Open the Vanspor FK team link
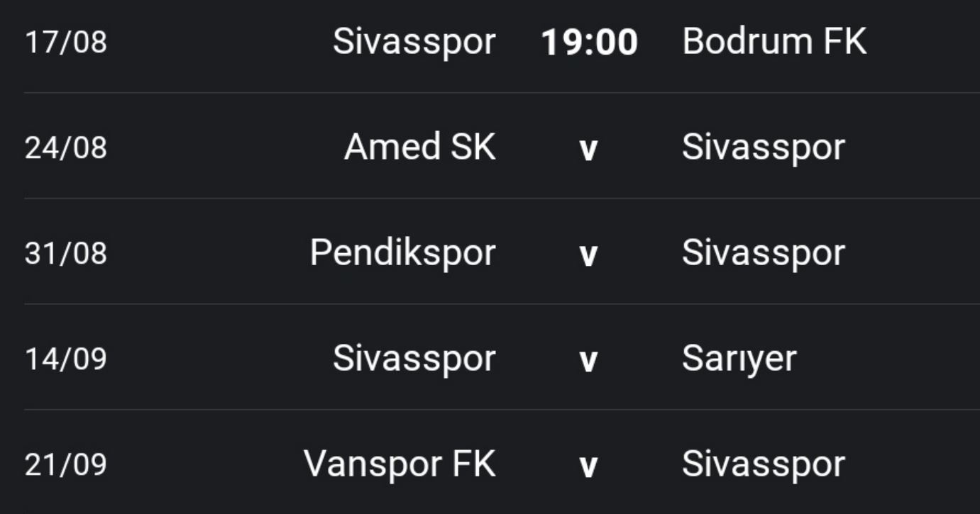The image size is (980, 514). pos(400,465)
